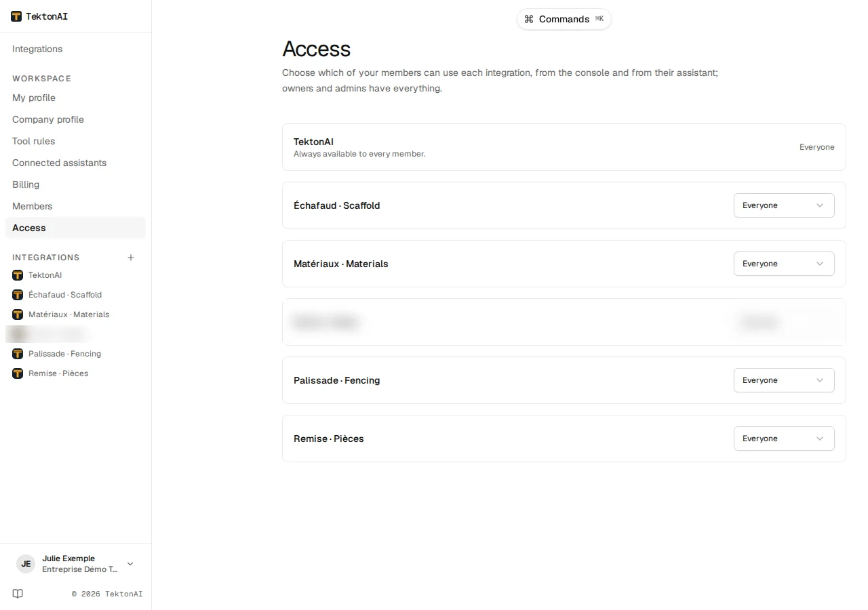Click the Matériaux · Materials row title

(x=341, y=264)
